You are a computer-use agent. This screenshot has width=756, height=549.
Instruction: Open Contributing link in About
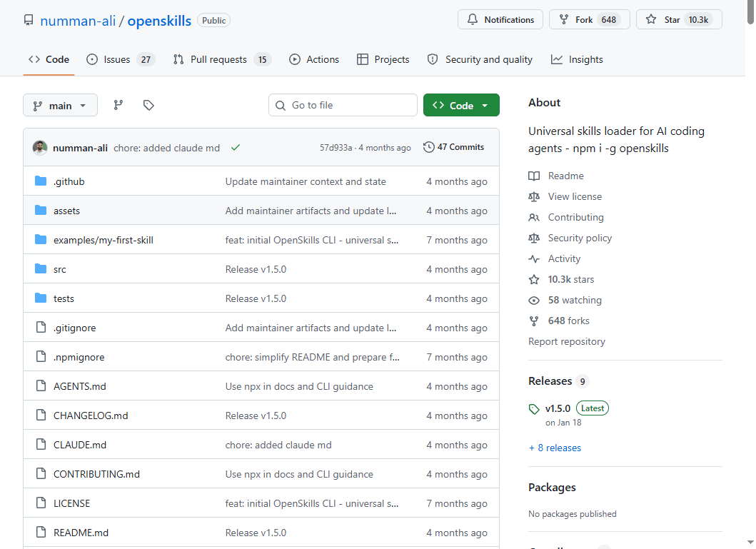point(575,217)
